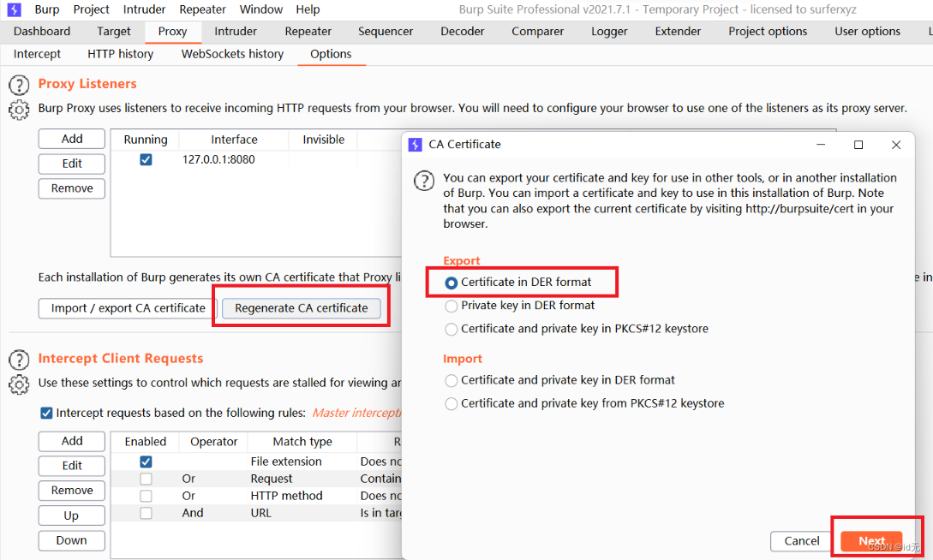Open the HTTP history subtab

coord(120,54)
